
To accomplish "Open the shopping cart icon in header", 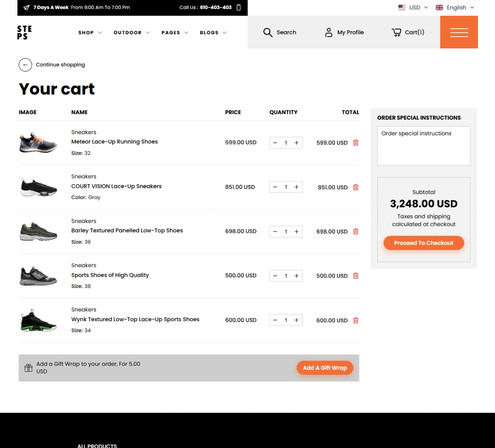I will 396,33.
